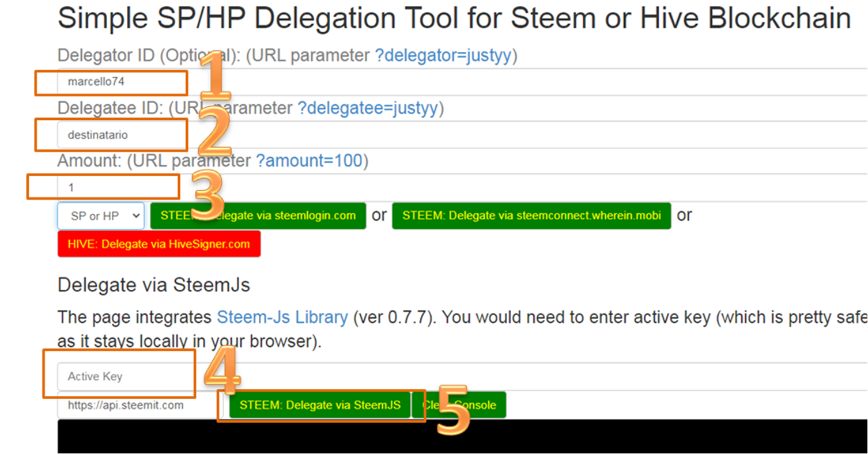
Task: Click STEEM: Delegate via steemlogin.com button
Action: [x=258, y=215]
